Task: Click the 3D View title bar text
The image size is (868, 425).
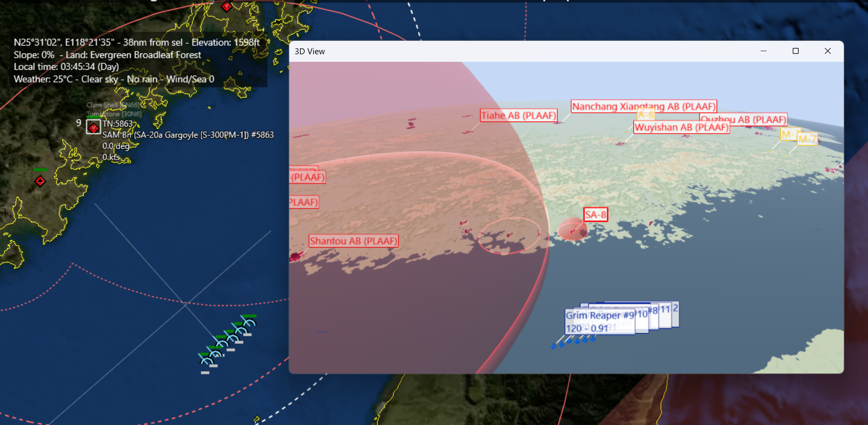Action: (310, 51)
